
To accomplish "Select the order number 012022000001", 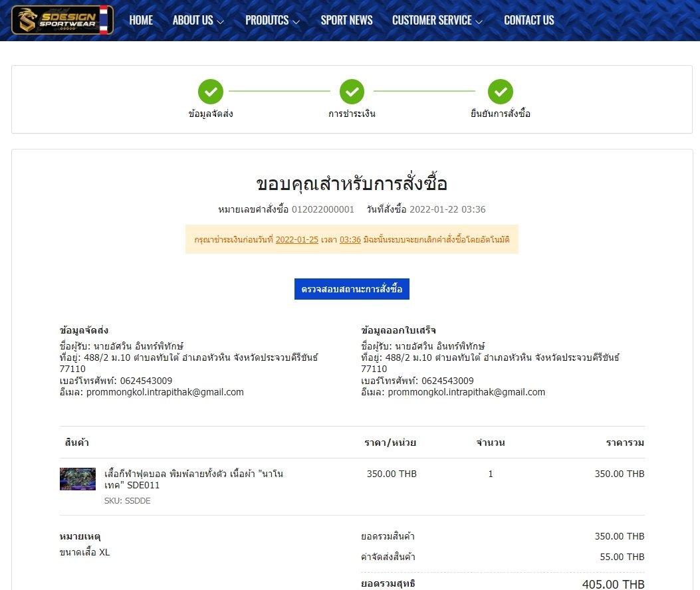I will [322, 209].
